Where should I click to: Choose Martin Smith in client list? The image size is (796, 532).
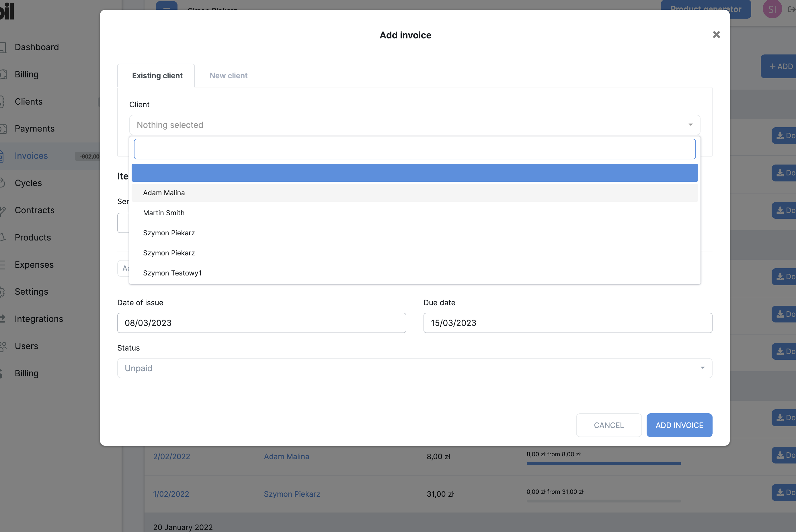tap(164, 213)
